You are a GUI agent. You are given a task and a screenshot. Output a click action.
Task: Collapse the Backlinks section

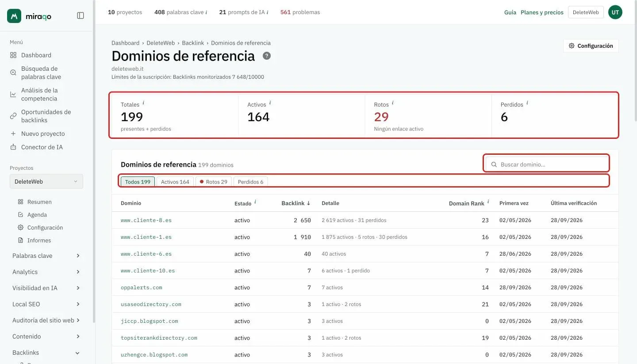[x=46, y=353]
